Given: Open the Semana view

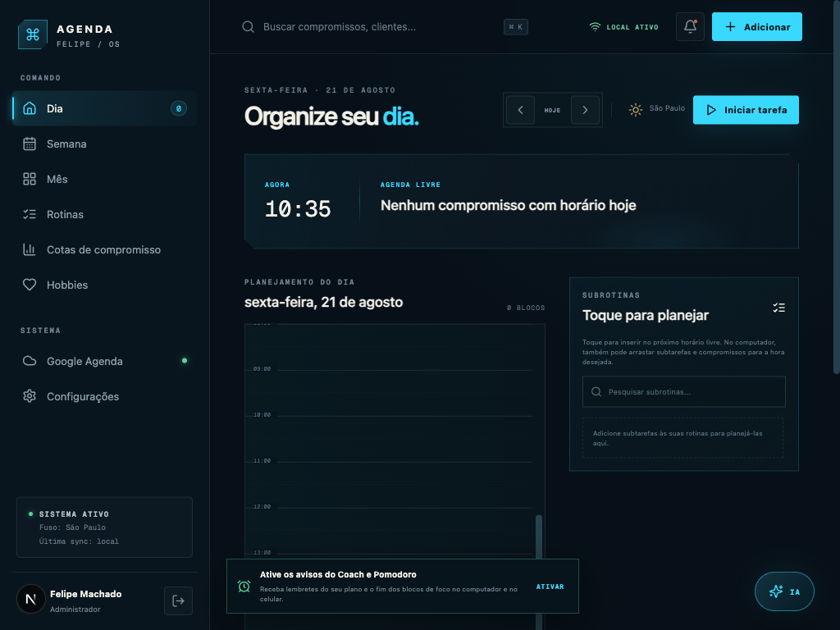Looking at the screenshot, I should tap(104, 144).
